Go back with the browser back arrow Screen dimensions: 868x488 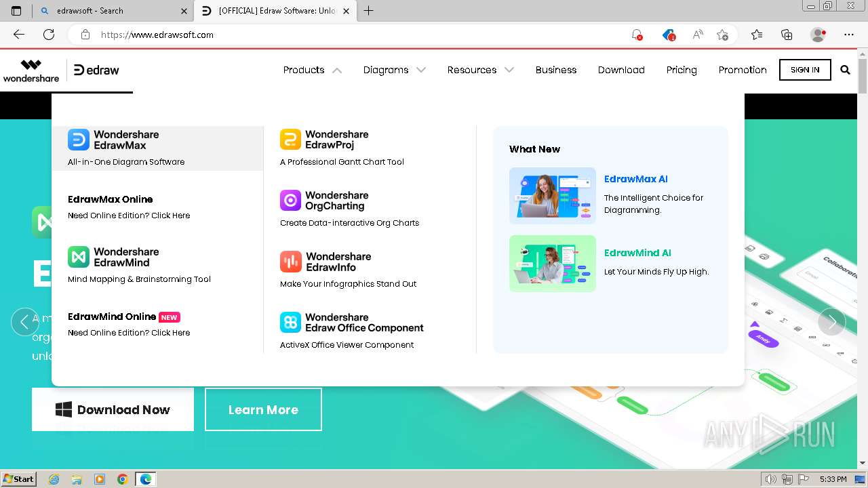pos(19,35)
